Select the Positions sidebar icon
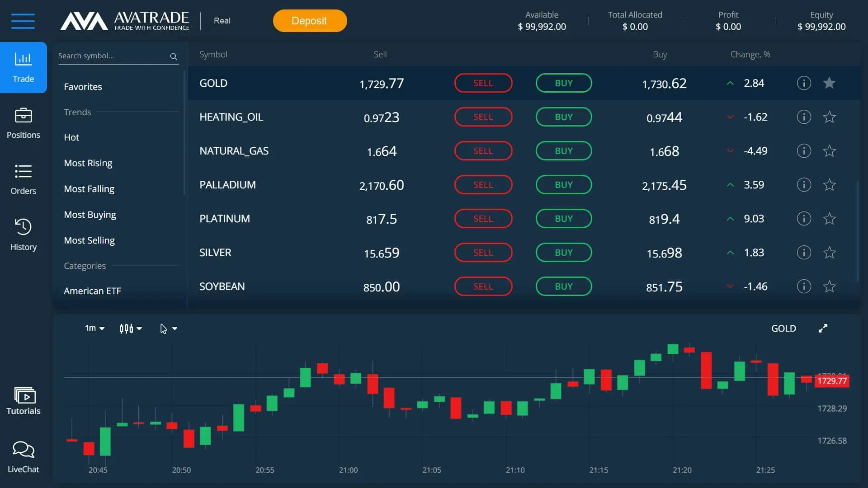This screenshot has width=868, height=488. tap(23, 123)
